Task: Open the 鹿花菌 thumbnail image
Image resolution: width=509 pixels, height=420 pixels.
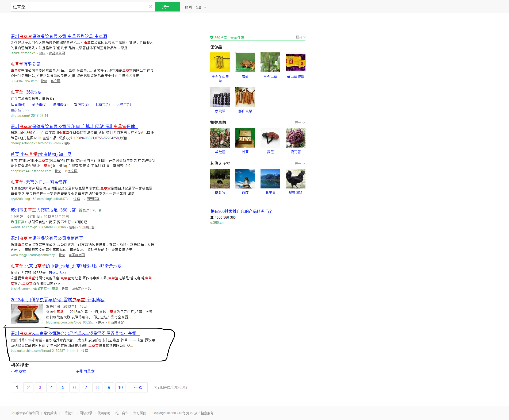Action: coord(296,138)
